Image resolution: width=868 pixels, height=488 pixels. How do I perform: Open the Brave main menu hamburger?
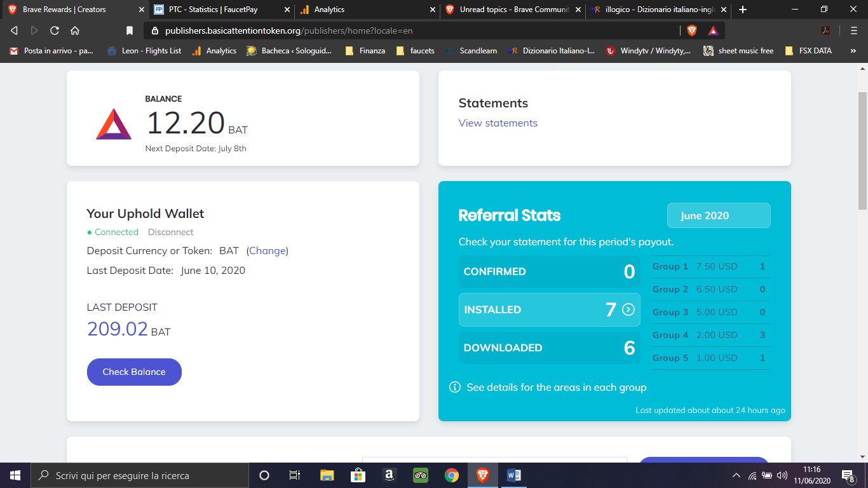tap(853, 30)
